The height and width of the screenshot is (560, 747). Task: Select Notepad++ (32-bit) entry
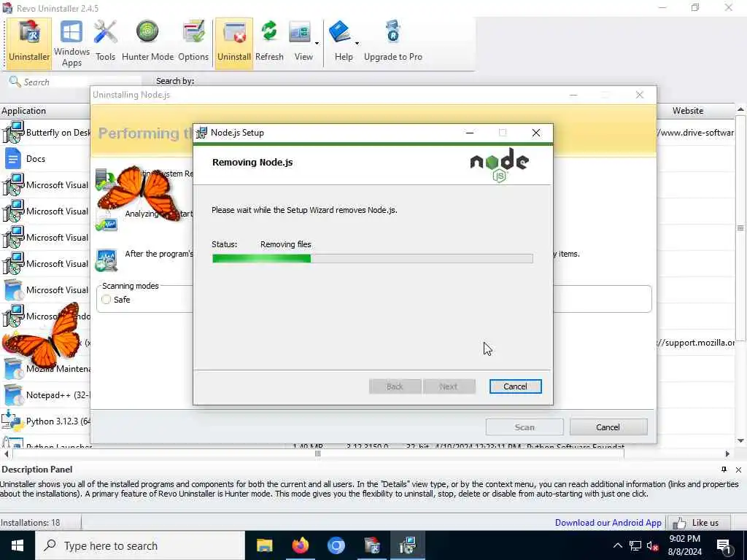pos(45,394)
